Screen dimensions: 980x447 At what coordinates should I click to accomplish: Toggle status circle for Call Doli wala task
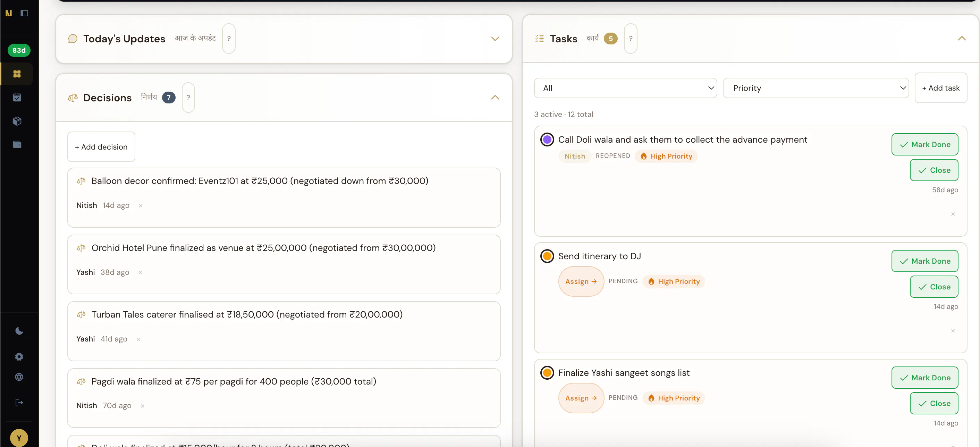(x=547, y=140)
